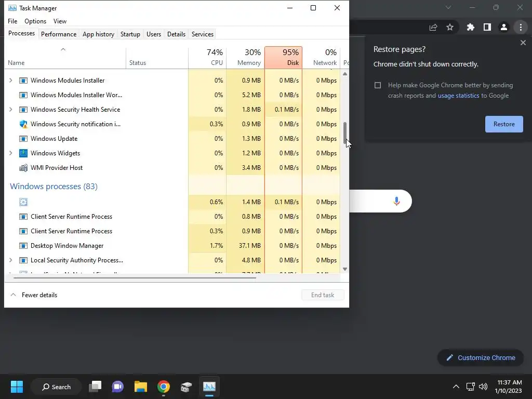This screenshot has height=399, width=532.
Task: Sort processes by the Memory column
Action: point(245,57)
